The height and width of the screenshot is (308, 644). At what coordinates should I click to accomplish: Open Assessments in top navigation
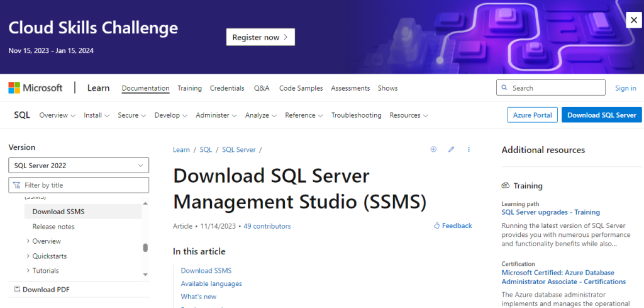[x=350, y=88]
